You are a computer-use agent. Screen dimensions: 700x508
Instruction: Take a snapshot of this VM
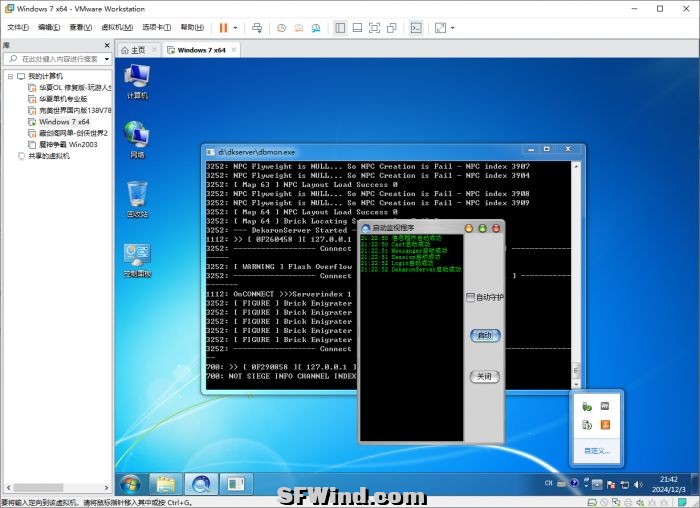point(281,28)
